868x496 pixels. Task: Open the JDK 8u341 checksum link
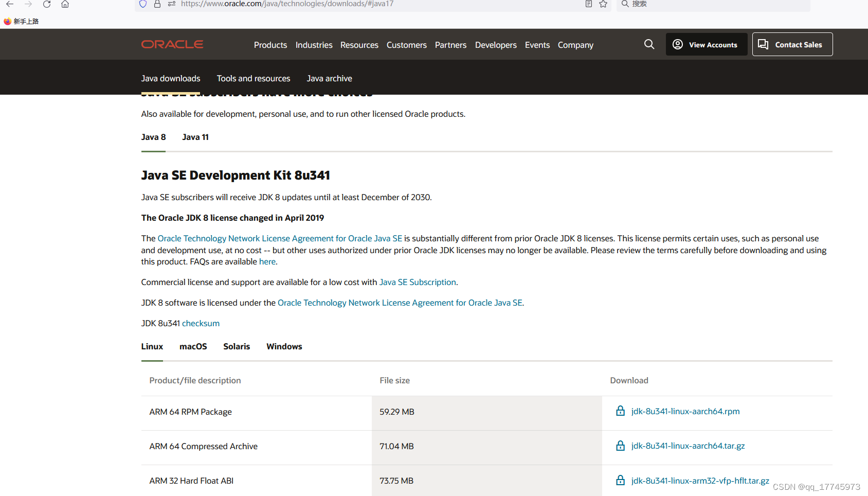[x=201, y=323]
